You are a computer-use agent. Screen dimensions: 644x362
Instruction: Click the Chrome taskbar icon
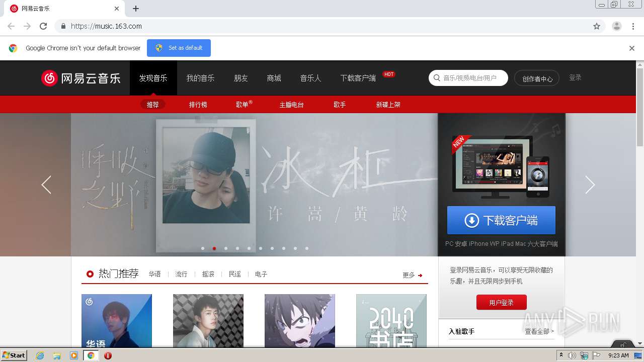point(91,355)
